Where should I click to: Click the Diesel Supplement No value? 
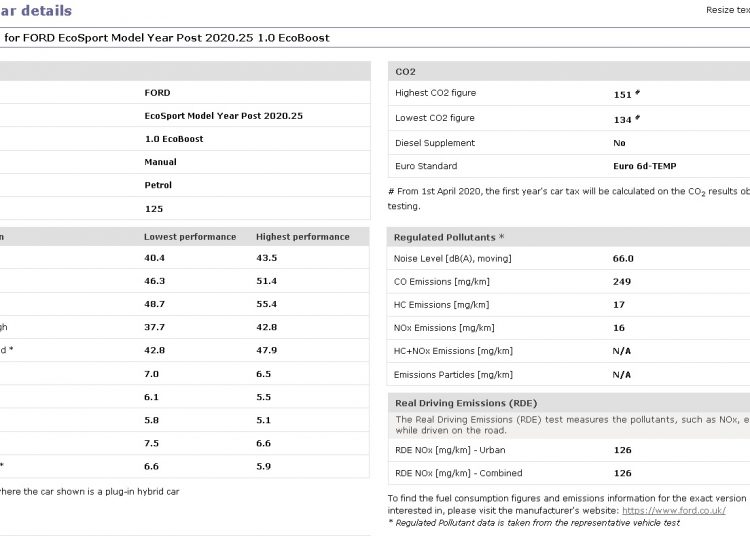pos(619,143)
